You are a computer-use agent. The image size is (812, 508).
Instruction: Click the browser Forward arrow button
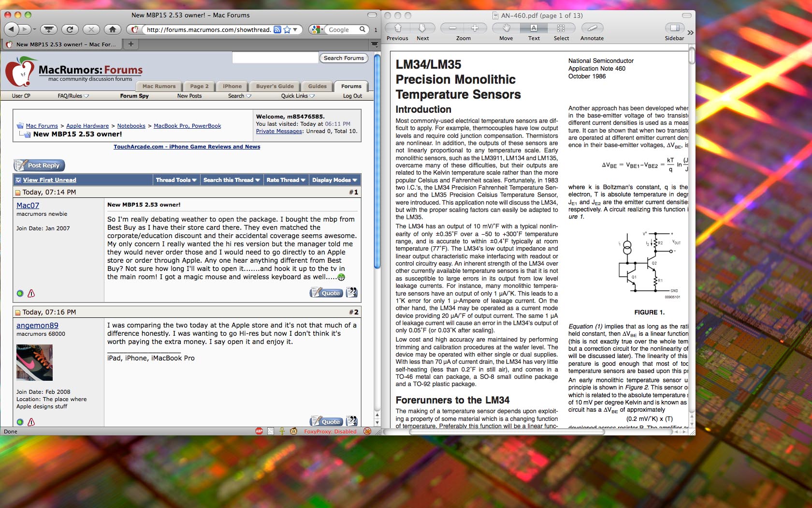(25, 30)
